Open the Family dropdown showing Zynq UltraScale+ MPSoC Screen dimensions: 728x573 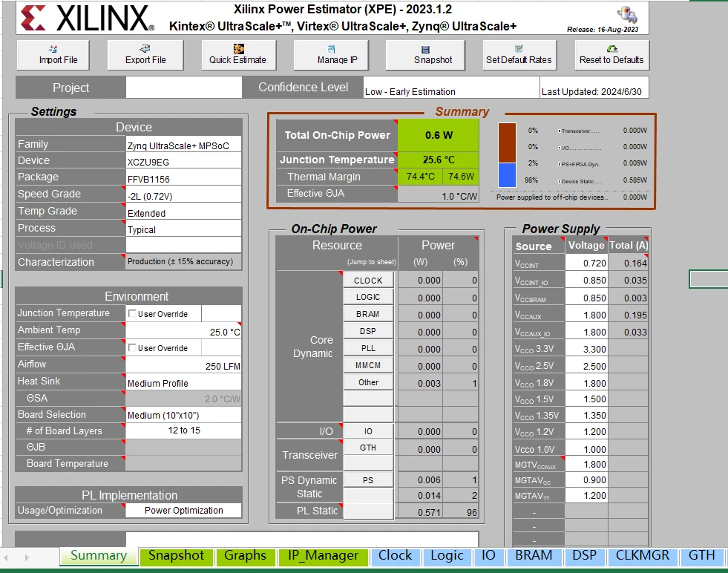coord(183,145)
